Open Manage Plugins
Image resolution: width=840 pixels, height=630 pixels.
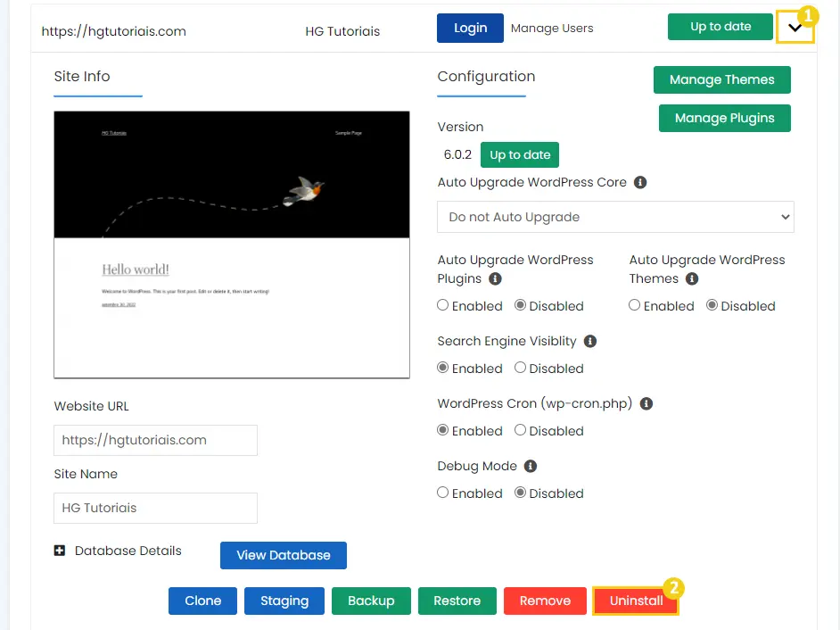point(724,118)
